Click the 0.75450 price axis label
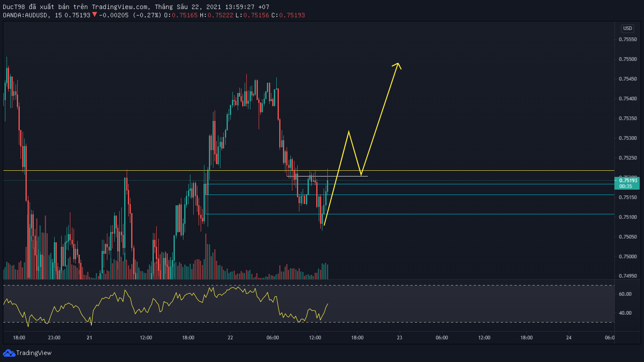Viewport: 644px width, 362px height. [x=628, y=79]
